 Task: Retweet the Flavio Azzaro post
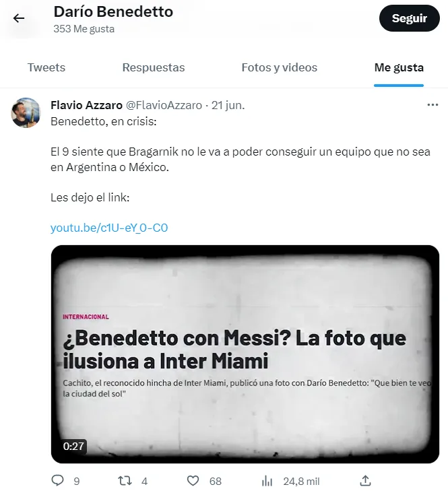pos(125,481)
